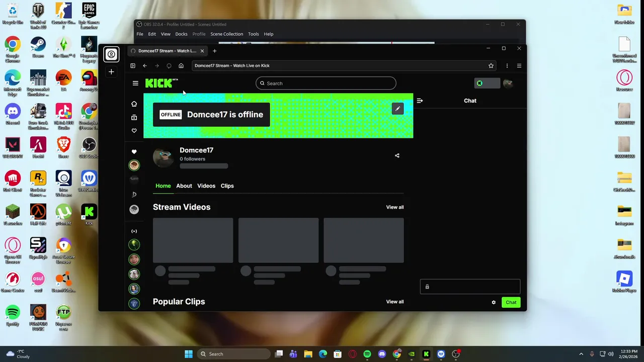Open Windows Start menu
Image resolution: width=644 pixels, height=362 pixels.
click(x=189, y=354)
